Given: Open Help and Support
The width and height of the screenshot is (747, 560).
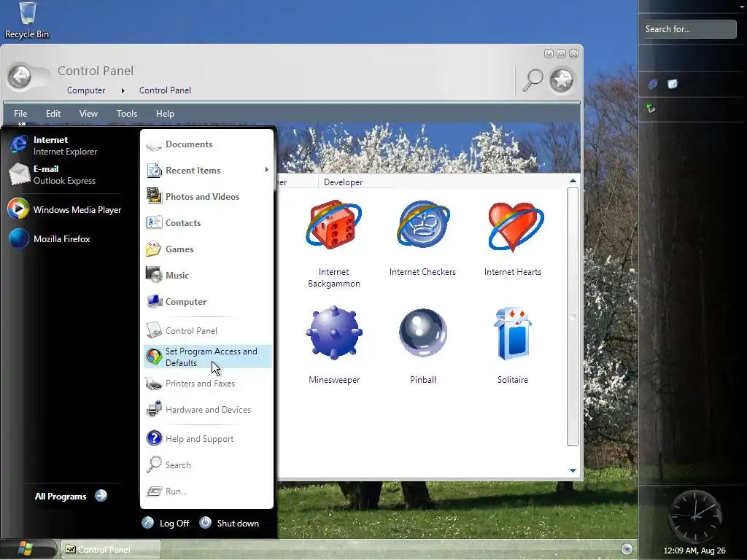Looking at the screenshot, I should [207, 438].
